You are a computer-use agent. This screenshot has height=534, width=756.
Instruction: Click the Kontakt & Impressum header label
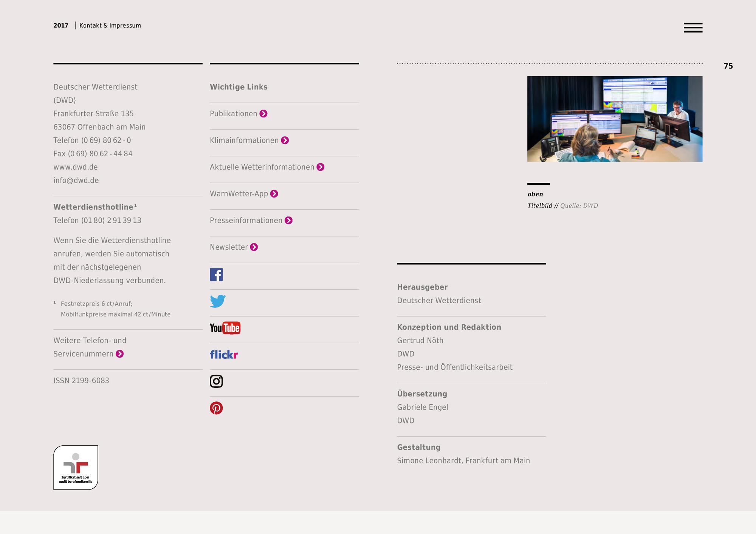(110, 25)
